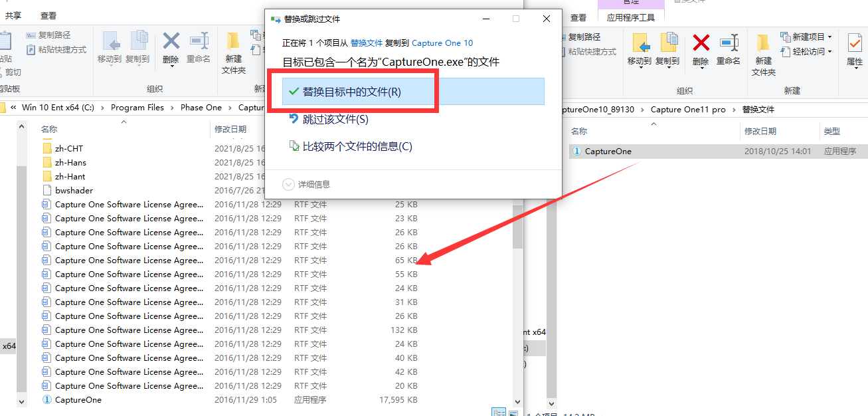Select the zh-CHT folder icon
The height and width of the screenshot is (416, 868).
(46, 148)
